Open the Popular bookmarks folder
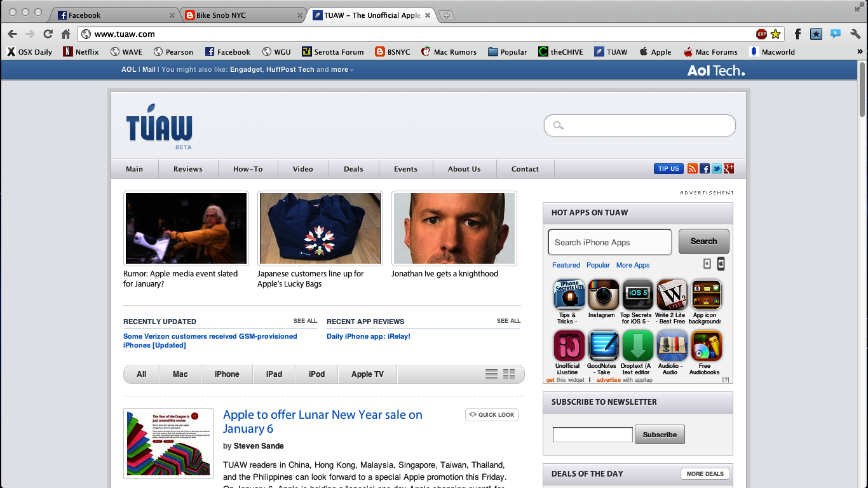868x488 pixels. tap(508, 52)
